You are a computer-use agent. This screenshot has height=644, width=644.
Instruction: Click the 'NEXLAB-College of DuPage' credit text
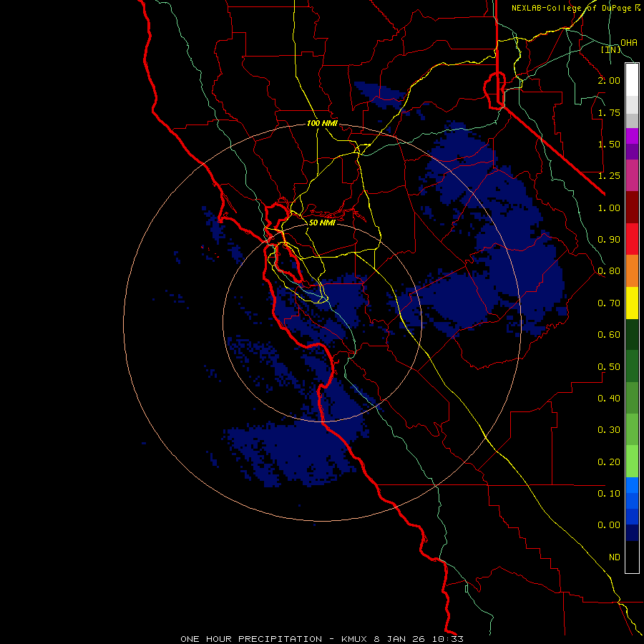(571, 8)
